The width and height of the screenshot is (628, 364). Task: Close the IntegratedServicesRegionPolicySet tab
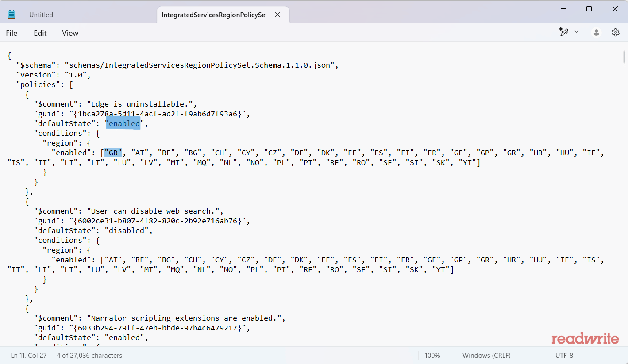(277, 15)
